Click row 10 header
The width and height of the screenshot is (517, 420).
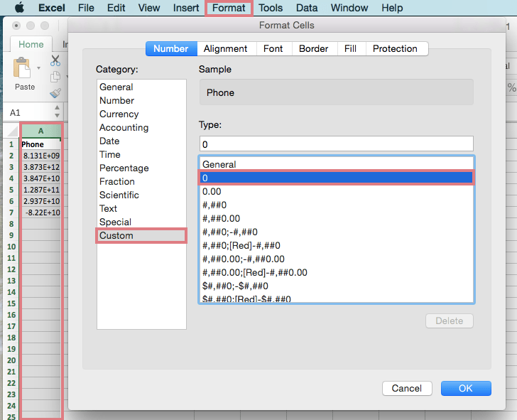pos(11,247)
